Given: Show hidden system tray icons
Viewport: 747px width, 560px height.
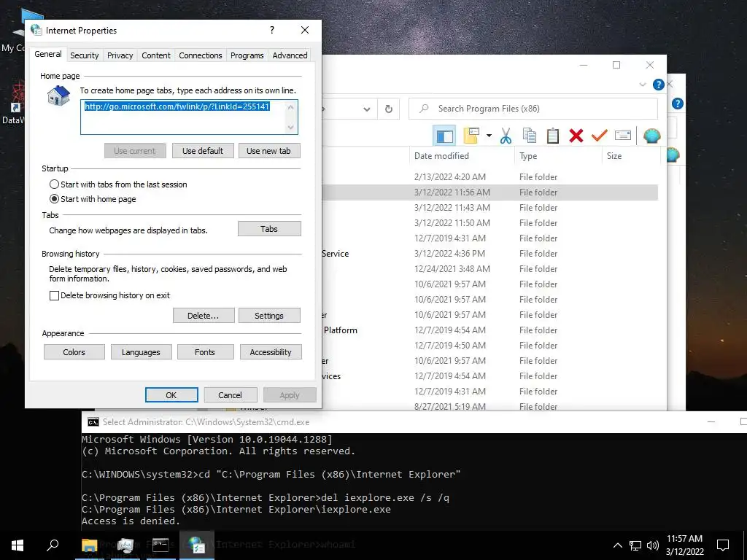Looking at the screenshot, I should pos(617,545).
